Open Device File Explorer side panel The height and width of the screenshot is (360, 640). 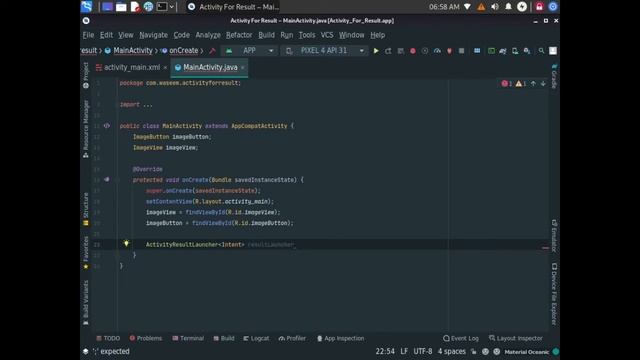(x=554, y=294)
